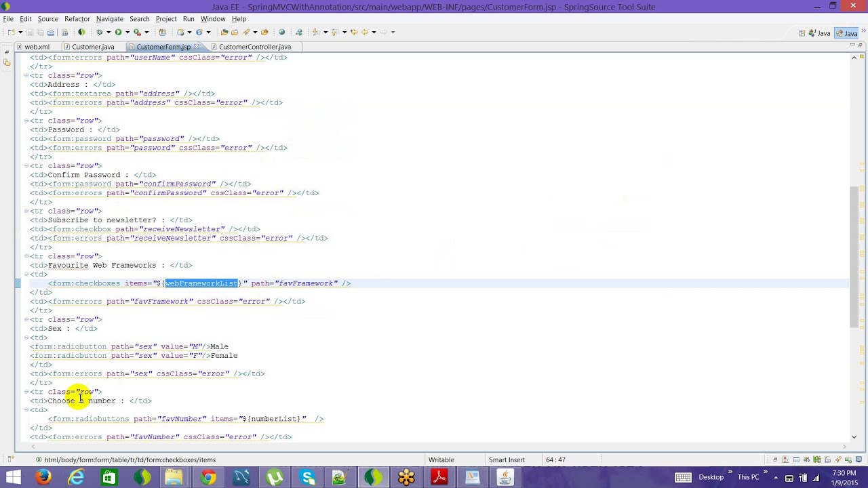Open File Explorer from the taskbar
The image size is (868, 488).
point(175,477)
